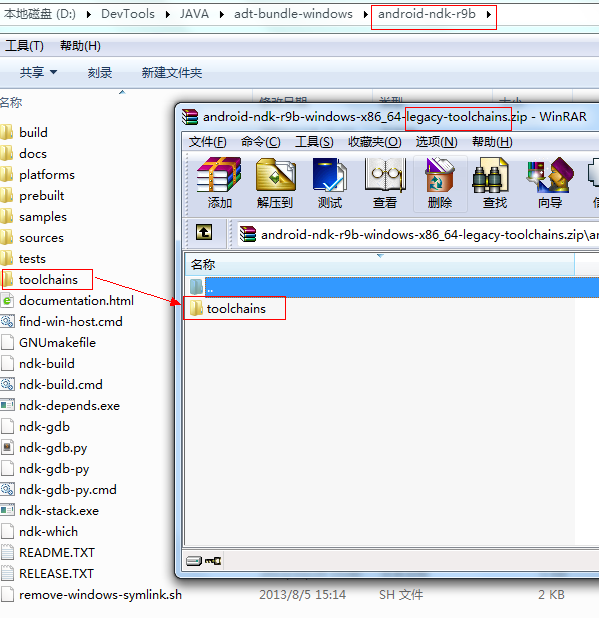
Task: Click the drive icon in WinRAR status bar
Action: point(193,560)
